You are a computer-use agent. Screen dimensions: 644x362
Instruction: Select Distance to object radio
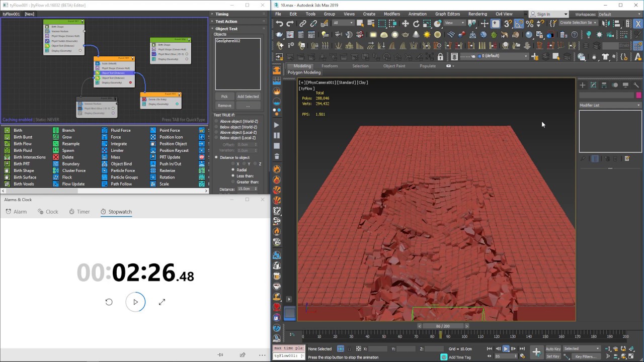pos(232,157)
